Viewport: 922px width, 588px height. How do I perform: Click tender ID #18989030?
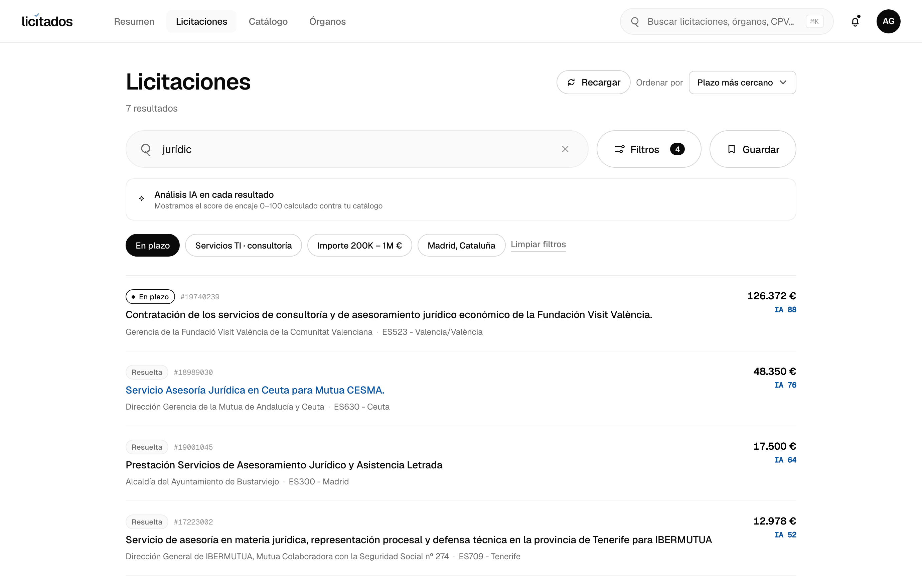[x=193, y=372]
